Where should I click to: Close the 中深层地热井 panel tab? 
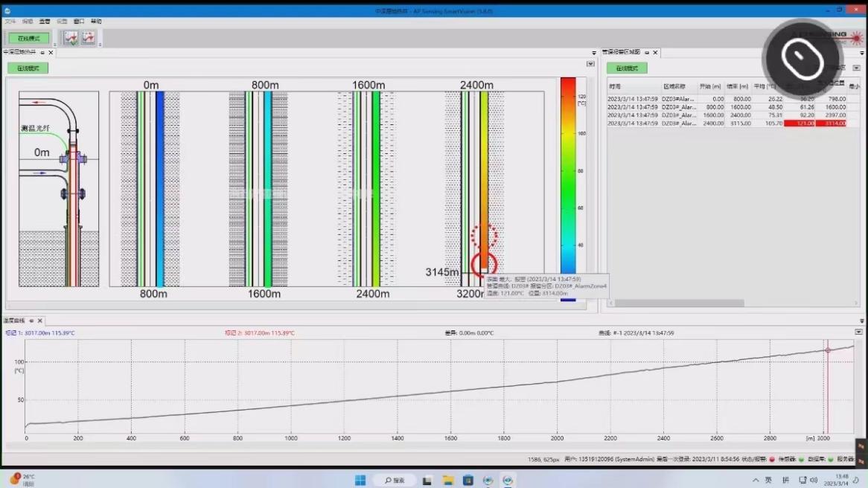[x=51, y=53]
